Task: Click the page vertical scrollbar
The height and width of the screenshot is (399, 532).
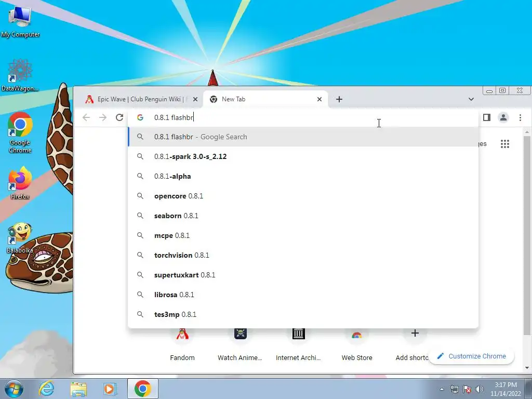Action: (x=527, y=234)
